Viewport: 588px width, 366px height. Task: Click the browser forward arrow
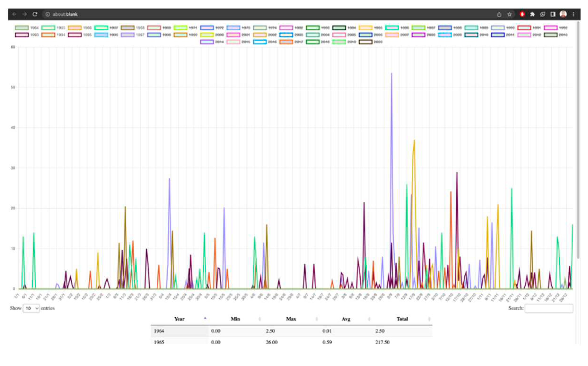[x=24, y=14]
